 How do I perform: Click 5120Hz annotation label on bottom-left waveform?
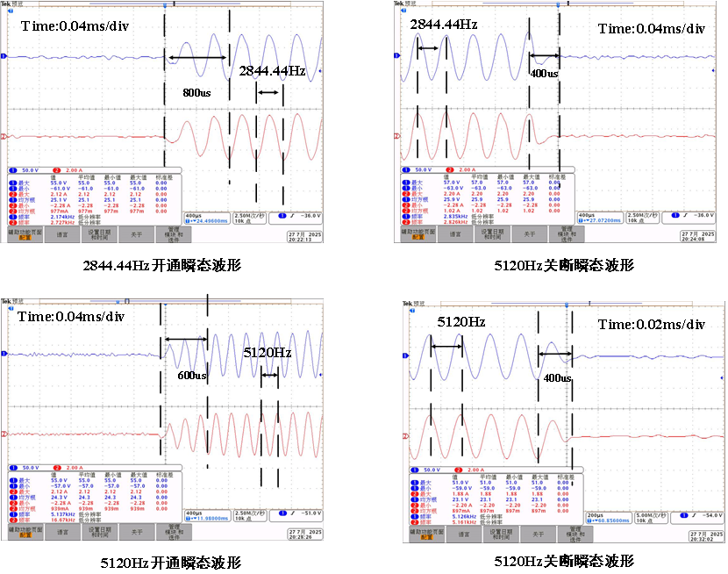(x=266, y=352)
